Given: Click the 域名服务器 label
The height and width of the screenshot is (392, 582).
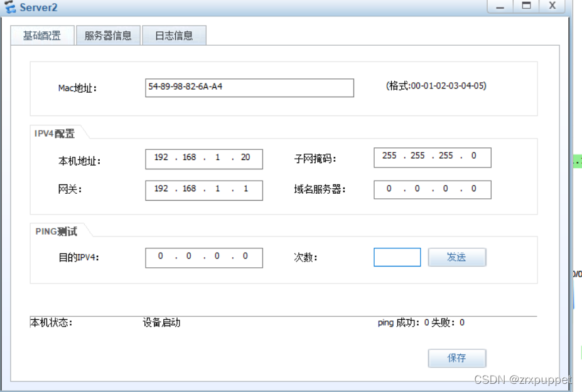Looking at the screenshot, I should click(320, 189).
